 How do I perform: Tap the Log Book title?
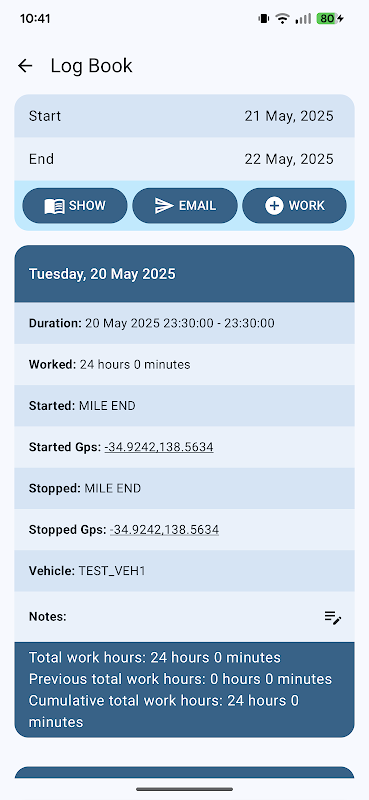tap(91, 66)
